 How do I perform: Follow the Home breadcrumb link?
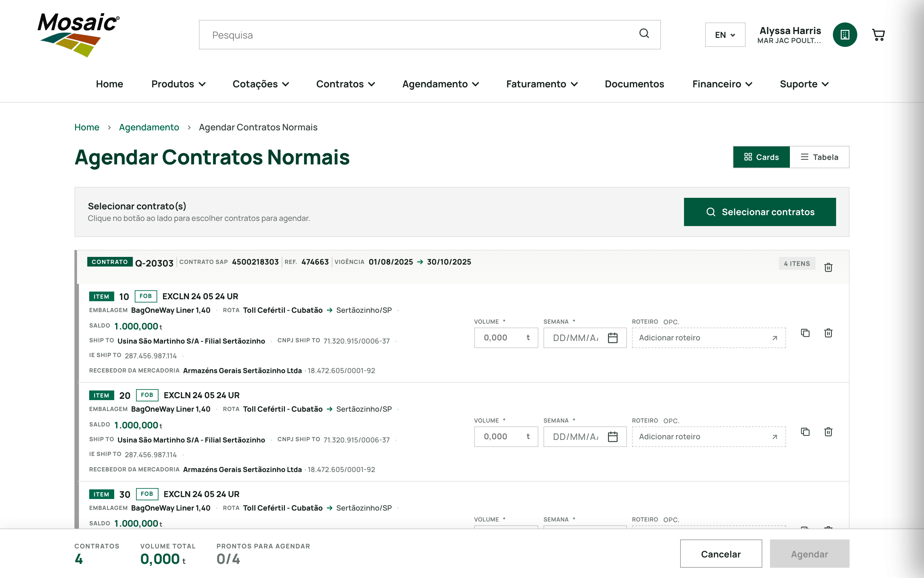coord(87,127)
